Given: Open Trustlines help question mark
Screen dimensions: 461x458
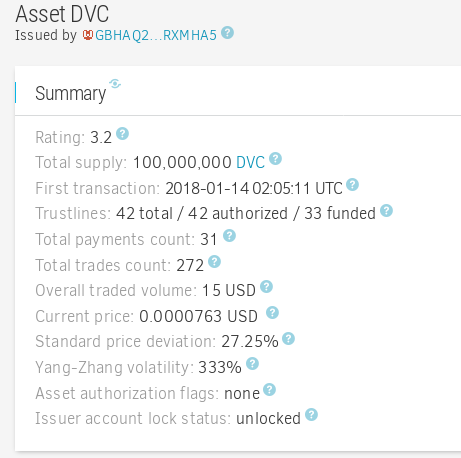Looking at the screenshot, I should click(386, 210).
